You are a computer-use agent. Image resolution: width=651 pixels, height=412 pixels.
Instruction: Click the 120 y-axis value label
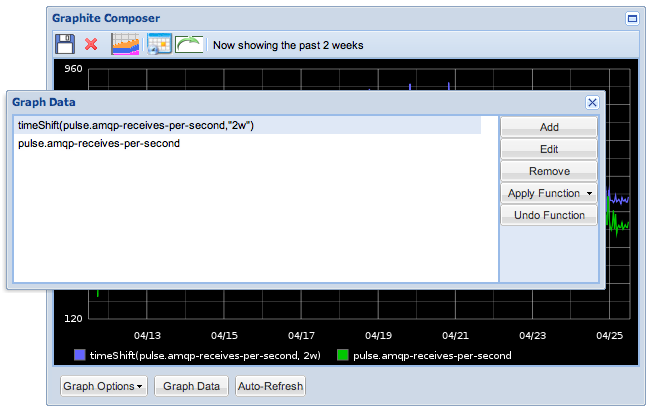pyautogui.click(x=73, y=319)
